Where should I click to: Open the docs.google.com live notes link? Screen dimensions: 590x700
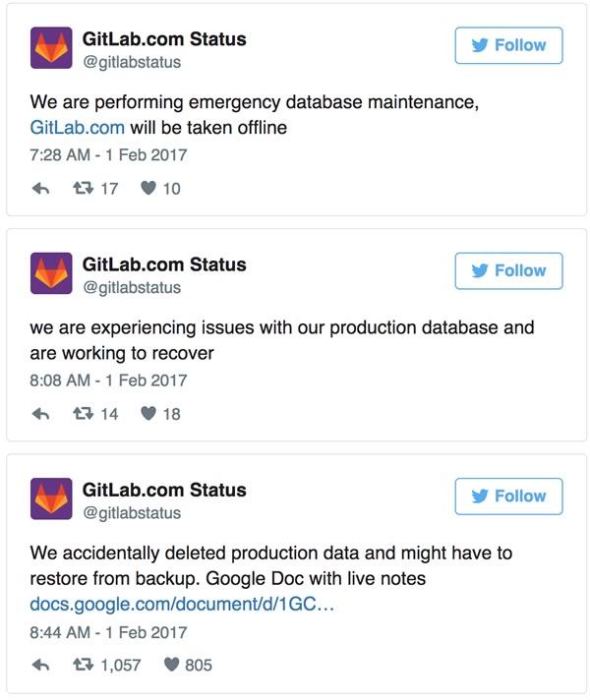182,603
